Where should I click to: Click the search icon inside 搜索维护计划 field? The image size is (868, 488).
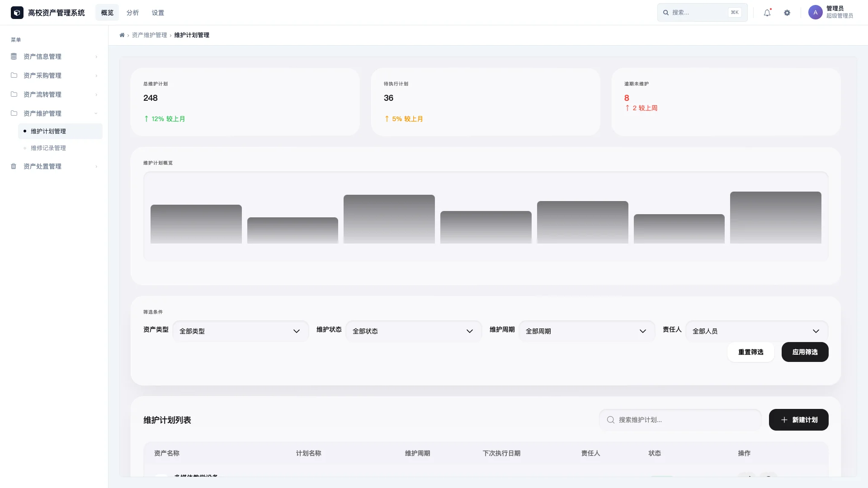[x=611, y=420]
